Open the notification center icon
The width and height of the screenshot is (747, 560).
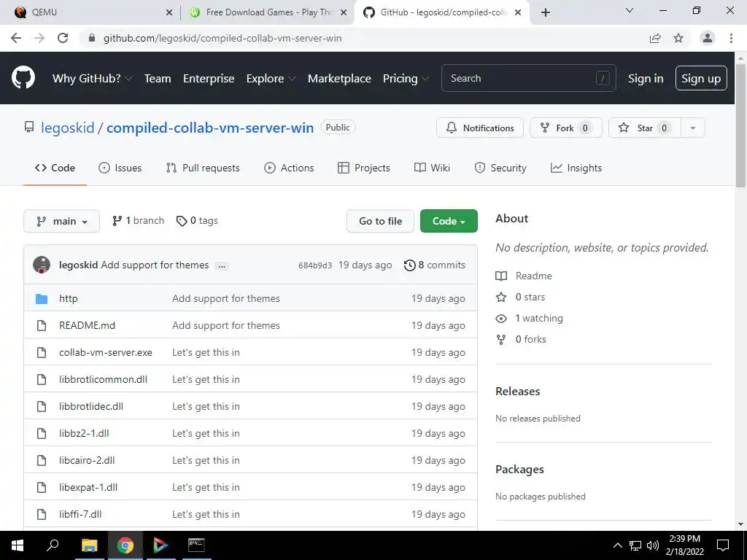tap(723, 545)
